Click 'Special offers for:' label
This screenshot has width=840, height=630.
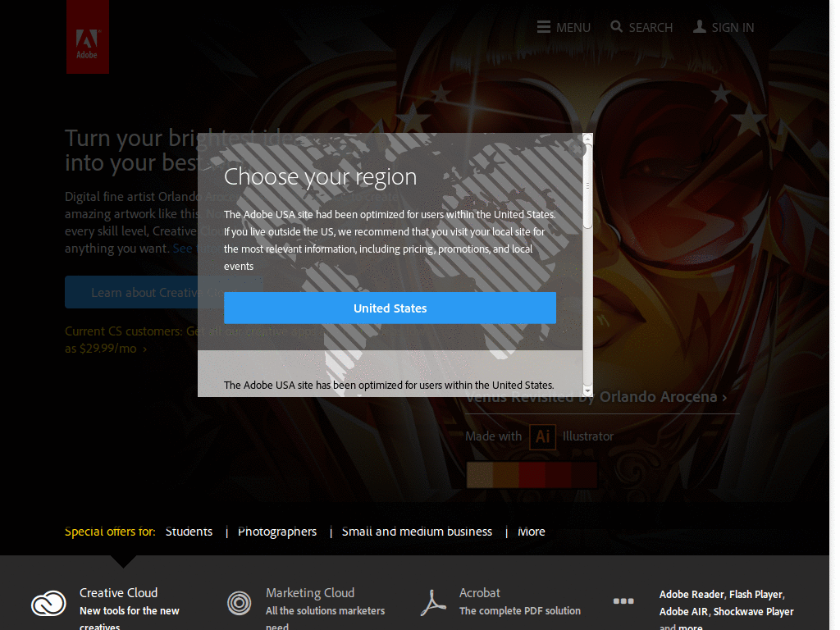(110, 532)
